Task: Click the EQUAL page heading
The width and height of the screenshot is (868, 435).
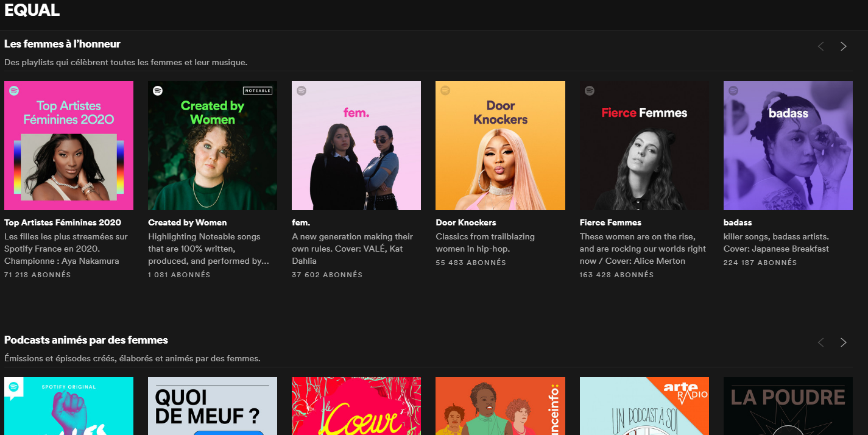Action: coord(32,10)
